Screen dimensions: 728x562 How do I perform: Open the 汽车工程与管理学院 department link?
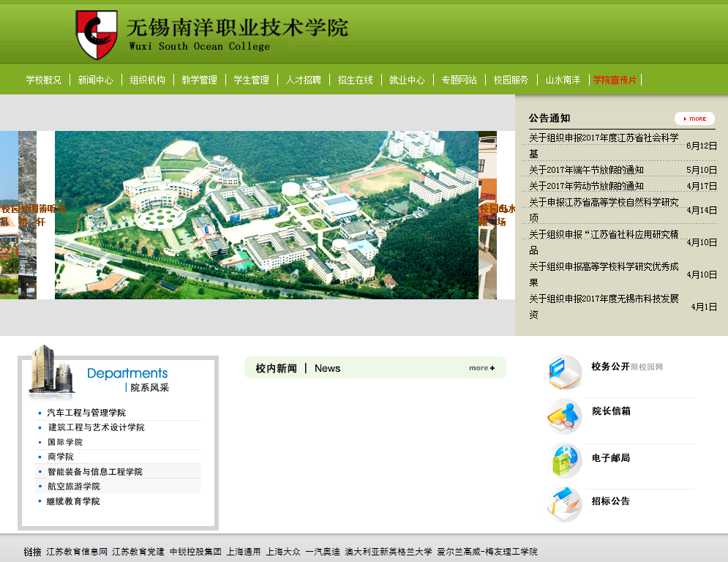pyautogui.click(x=86, y=413)
